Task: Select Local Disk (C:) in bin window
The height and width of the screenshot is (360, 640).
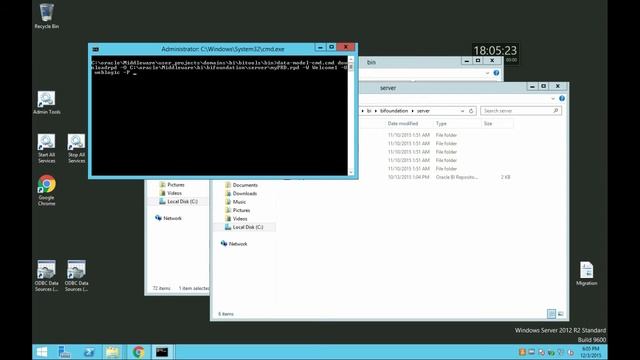Action: point(182,202)
